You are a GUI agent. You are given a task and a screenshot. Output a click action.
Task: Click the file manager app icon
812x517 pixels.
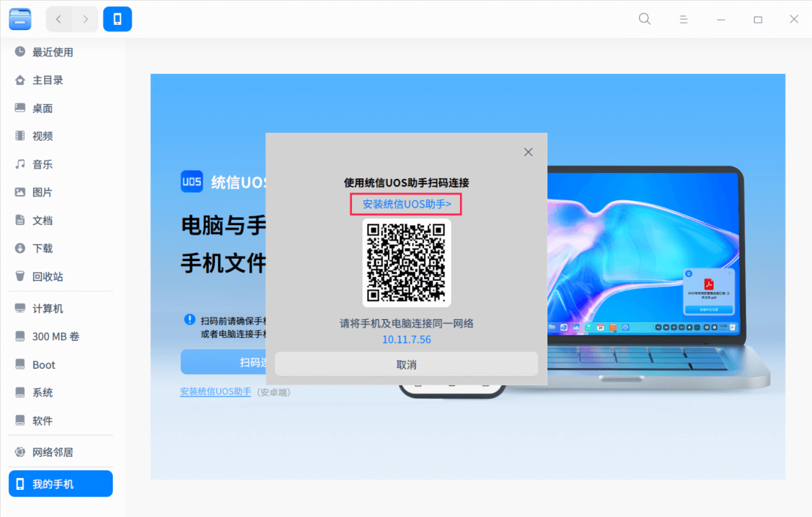tap(20, 19)
